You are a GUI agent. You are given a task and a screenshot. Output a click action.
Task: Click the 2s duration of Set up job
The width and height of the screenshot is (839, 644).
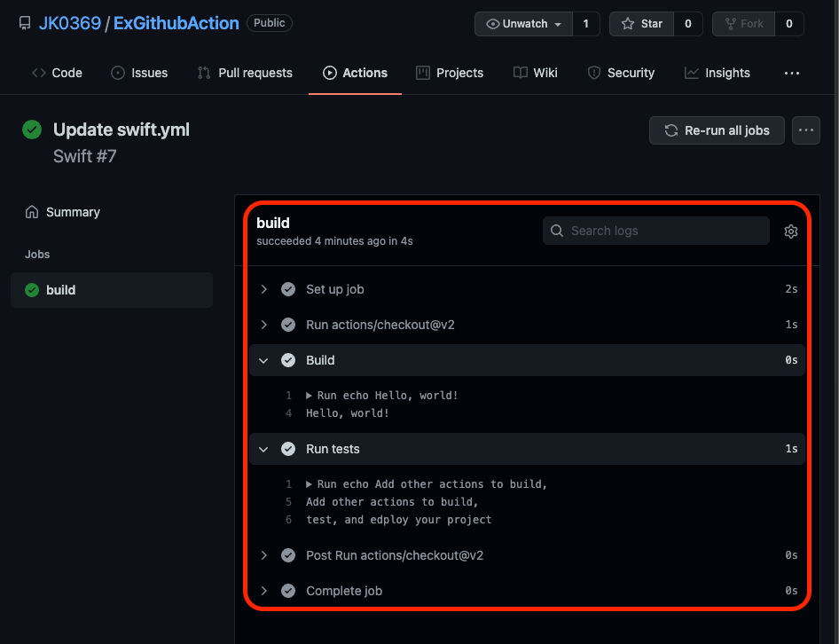791,289
